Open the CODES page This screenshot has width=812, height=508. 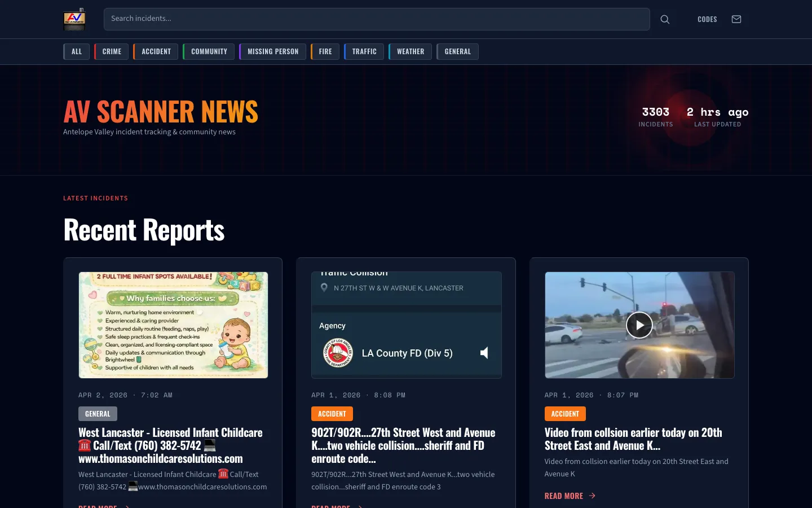(707, 19)
